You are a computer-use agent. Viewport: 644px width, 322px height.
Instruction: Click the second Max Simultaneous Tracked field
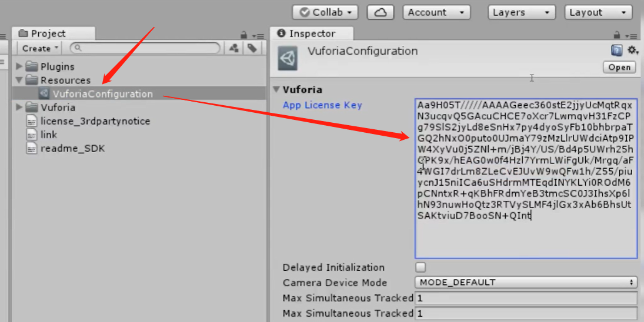coord(526,313)
